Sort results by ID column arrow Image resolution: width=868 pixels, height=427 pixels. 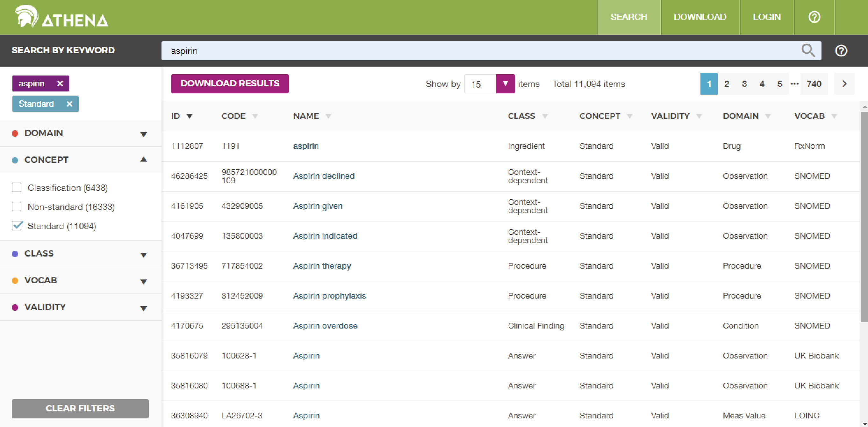[190, 116]
